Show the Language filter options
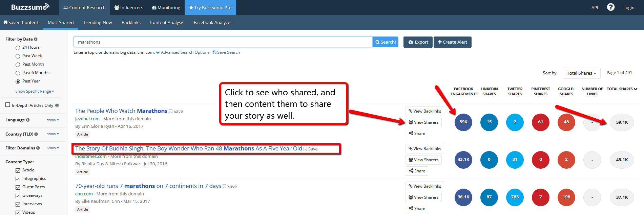The width and height of the screenshot is (644, 215). 53,120
